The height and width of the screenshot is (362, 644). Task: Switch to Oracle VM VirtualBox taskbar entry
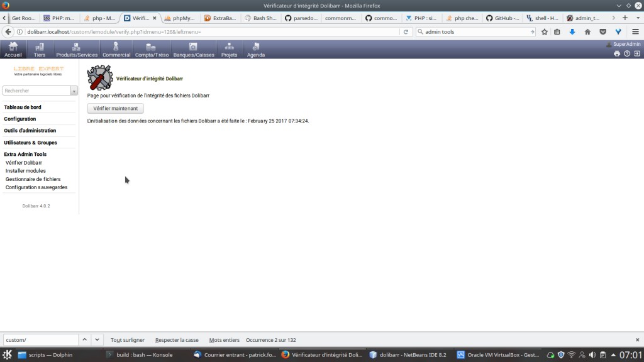pyautogui.click(x=497, y=354)
